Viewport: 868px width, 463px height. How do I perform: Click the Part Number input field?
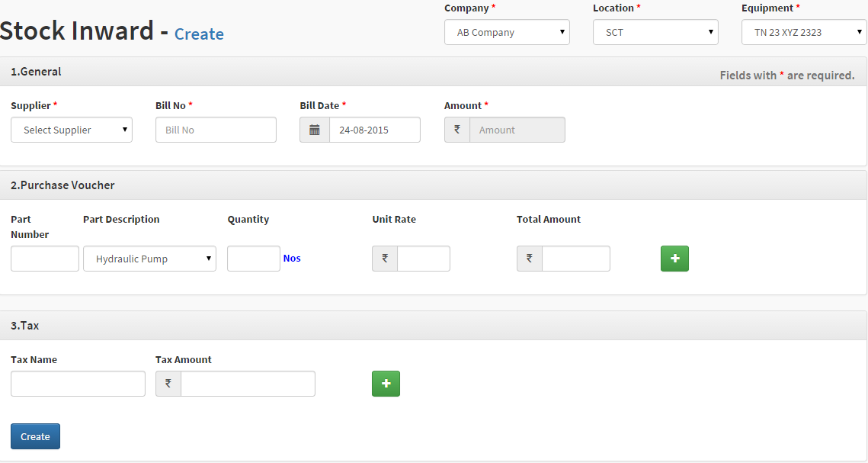[x=45, y=259]
